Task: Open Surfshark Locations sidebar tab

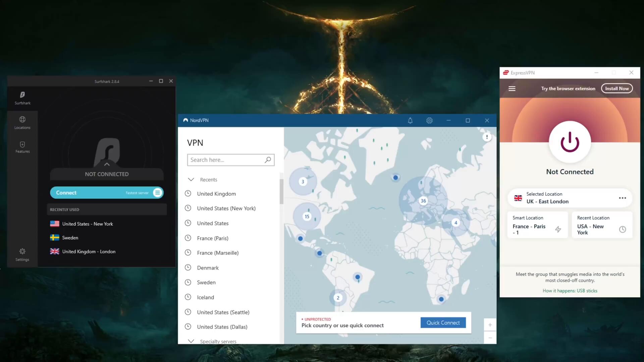Action: point(22,122)
